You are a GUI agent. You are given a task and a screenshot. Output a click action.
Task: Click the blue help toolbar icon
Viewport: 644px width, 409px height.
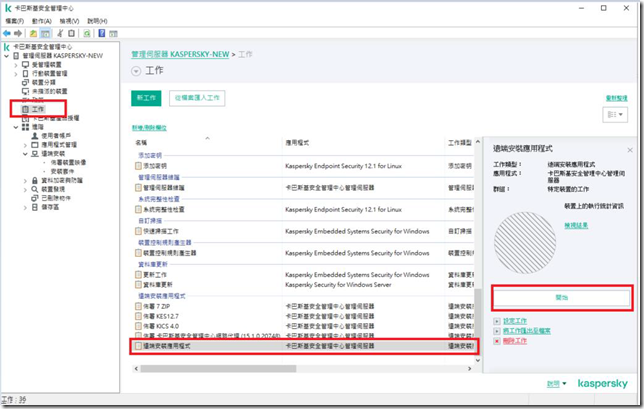[100, 33]
